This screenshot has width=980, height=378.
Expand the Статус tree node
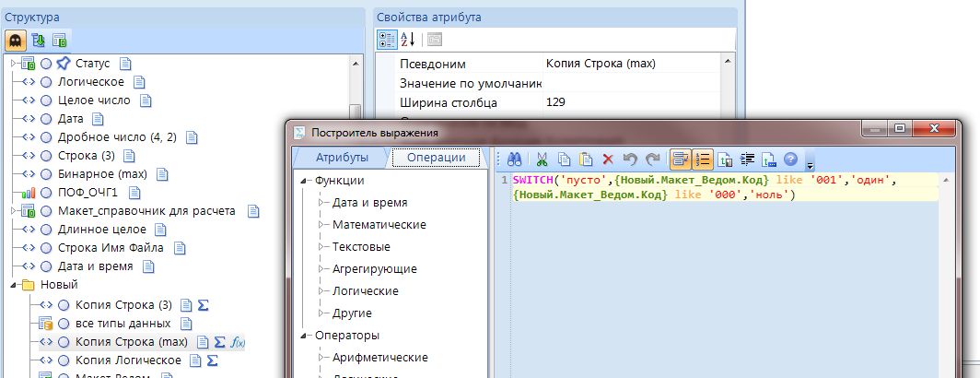tap(13, 64)
